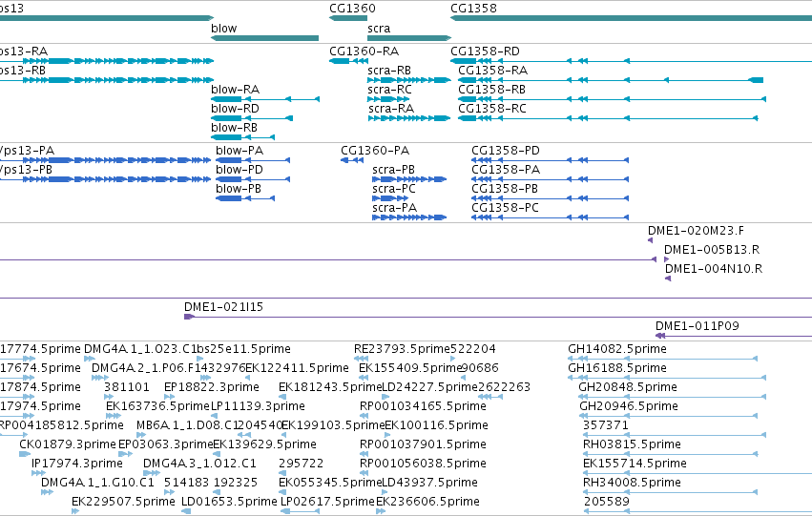812x516 pixels.
Task: Click EST EK236606.5prime
Action: (x=381, y=512)
